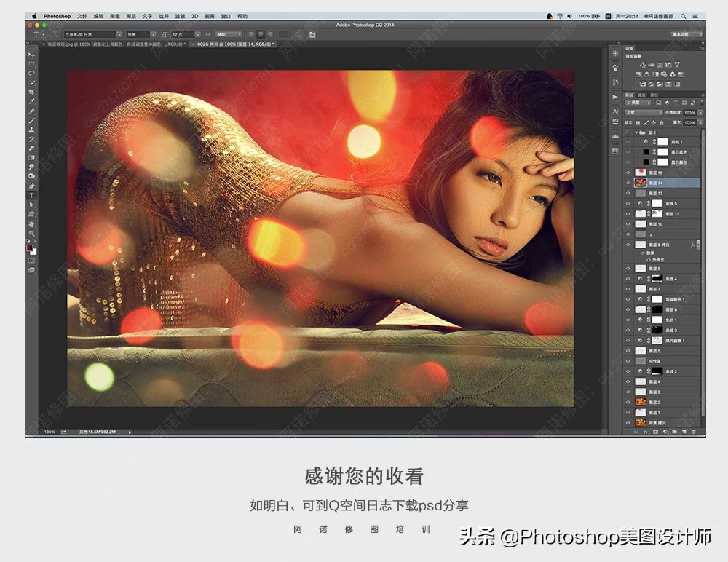Viewport: 728px width, 562px height.
Task: Switch to the 0026 拷贝 document tab
Action: click(234, 44)
